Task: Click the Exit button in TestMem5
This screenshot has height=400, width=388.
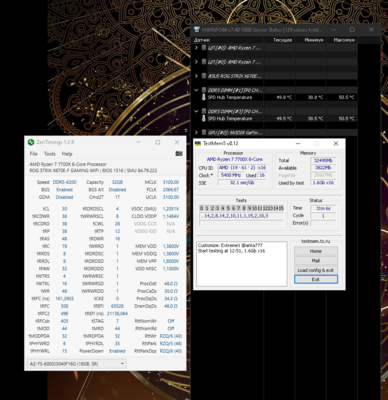Action: tap(316, 279)
